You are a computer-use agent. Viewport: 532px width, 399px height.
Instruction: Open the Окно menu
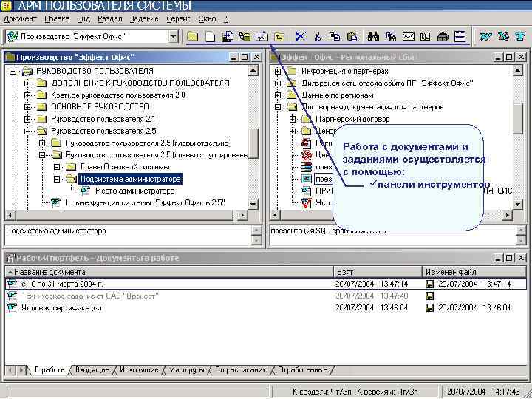(x=208, y=19)
